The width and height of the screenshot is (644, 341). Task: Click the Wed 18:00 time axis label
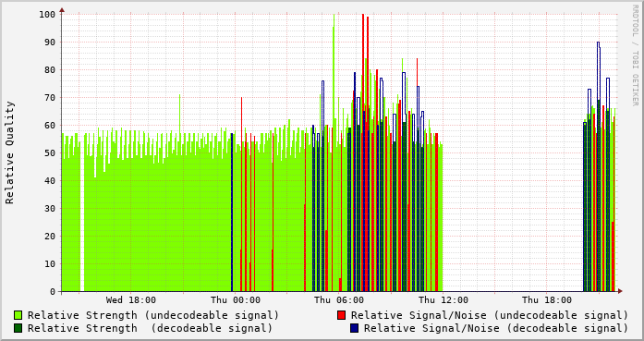pos(131,300)
